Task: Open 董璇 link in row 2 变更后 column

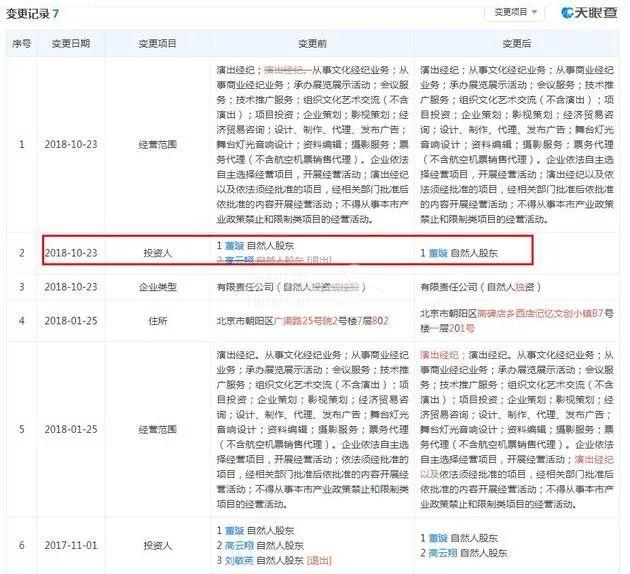Action: pos(438,253)
